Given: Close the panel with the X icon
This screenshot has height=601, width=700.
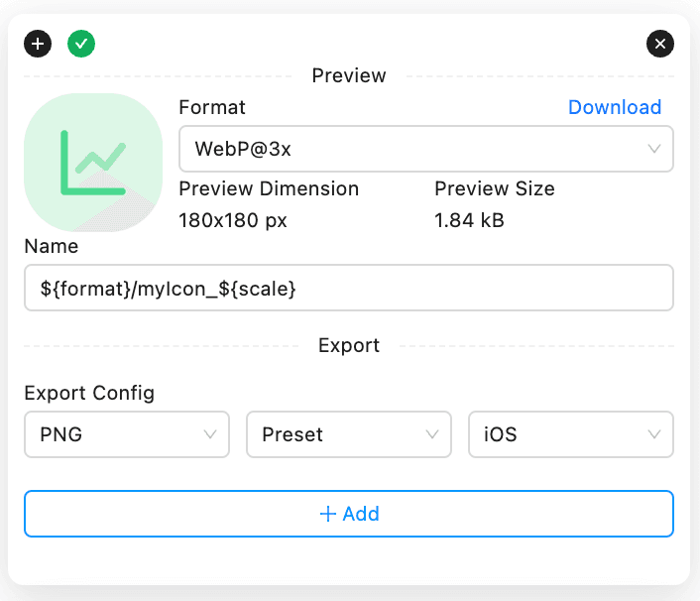Looking at the screenshot, I should 660,44.
